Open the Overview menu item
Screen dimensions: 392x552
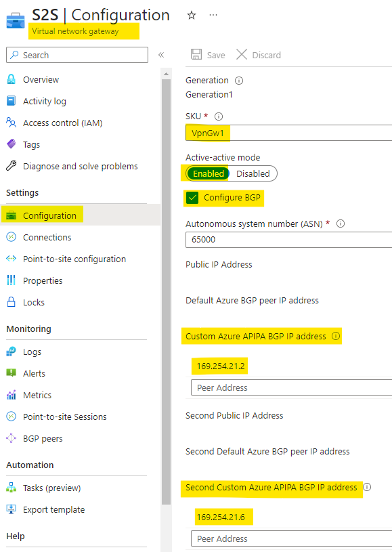tap(41, 79)
